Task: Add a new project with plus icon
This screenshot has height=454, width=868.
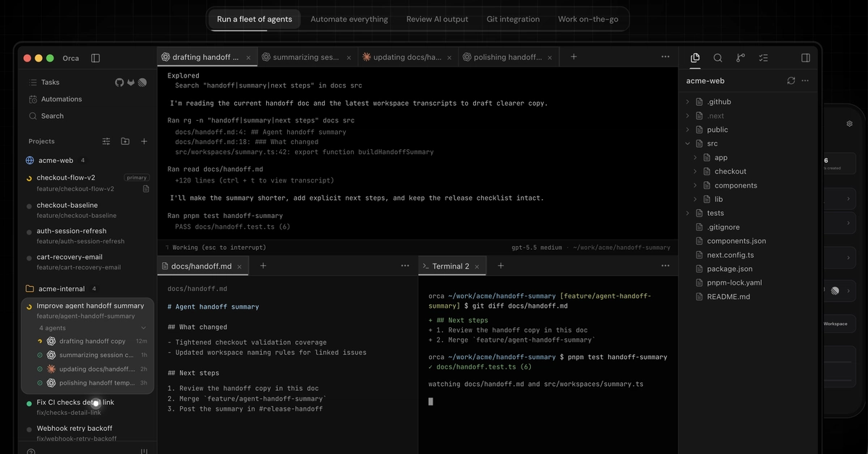Action: pyautogui.click(x=144, y=141)
